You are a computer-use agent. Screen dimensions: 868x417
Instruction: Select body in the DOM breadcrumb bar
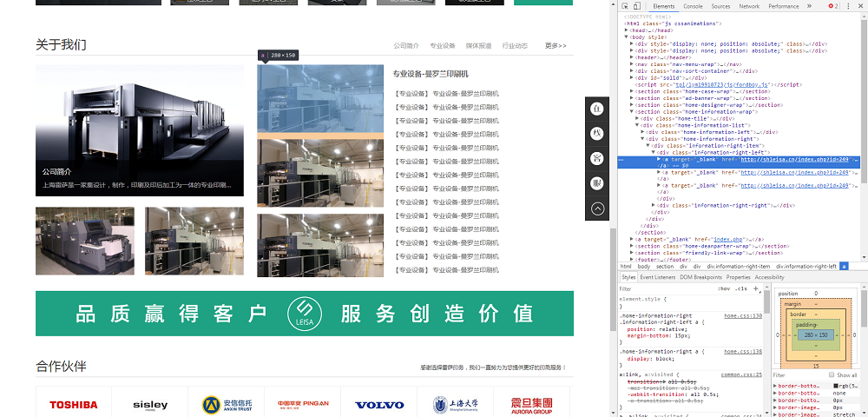coord(644,267)
